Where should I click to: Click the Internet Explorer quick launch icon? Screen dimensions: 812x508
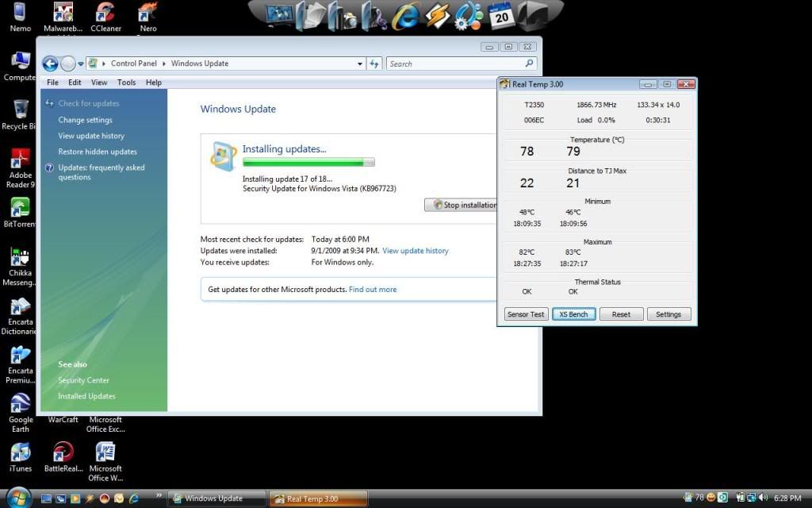pos(133,498)
